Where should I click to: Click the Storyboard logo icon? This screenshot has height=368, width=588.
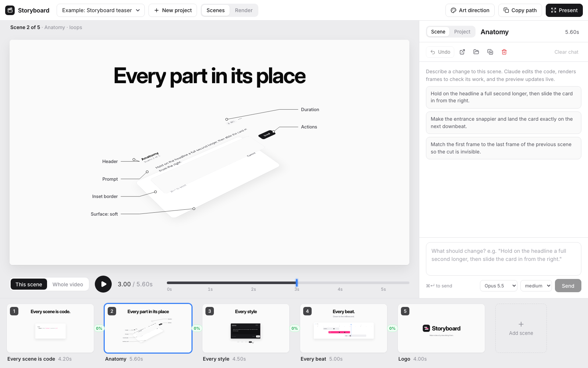coord(10,10)
